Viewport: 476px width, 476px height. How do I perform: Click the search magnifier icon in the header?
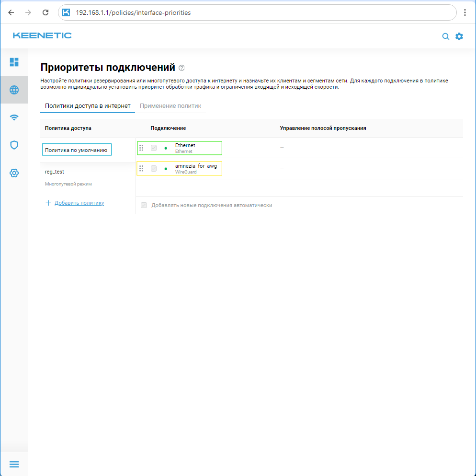[445, 36]
